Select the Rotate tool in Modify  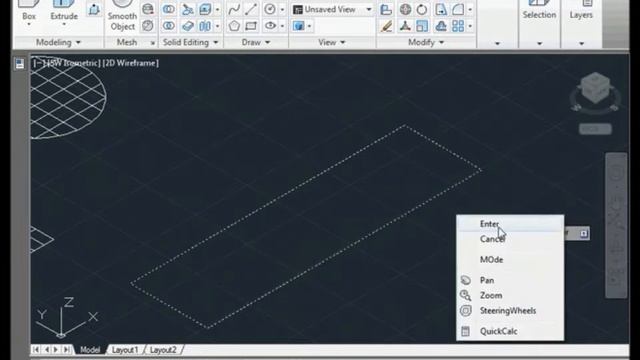point(422,9)
